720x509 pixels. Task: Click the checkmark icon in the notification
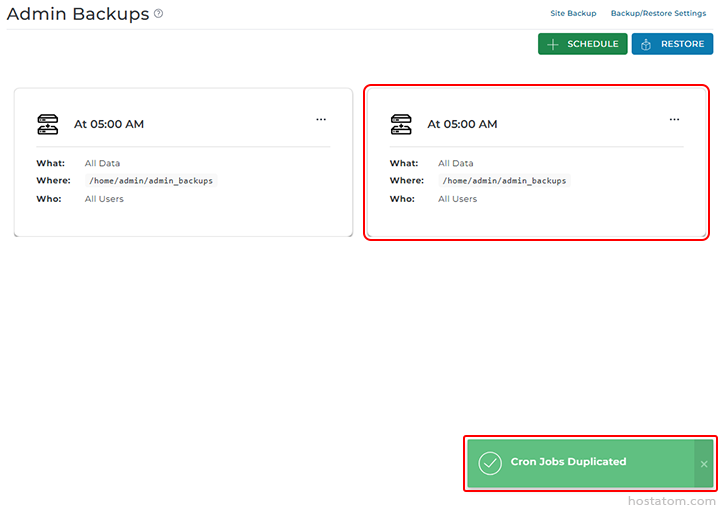coord(490,463)
